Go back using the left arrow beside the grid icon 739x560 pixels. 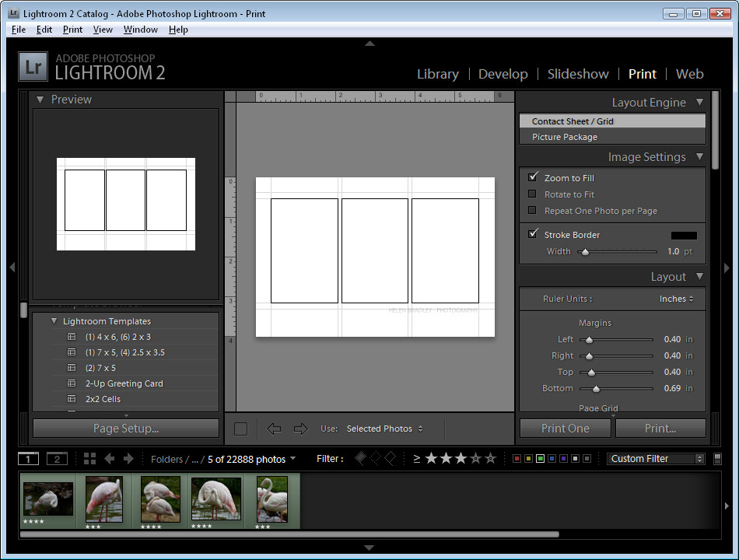[x=110, y=459]
